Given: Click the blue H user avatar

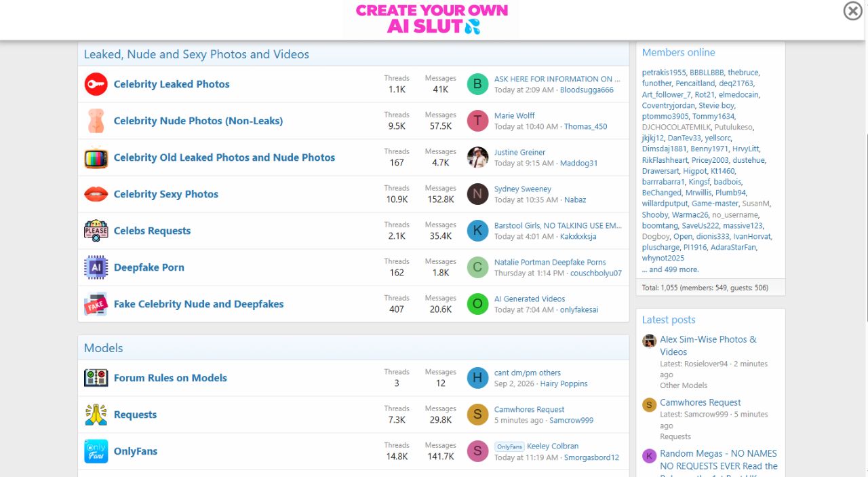Looking at the screenshot, I should 477,378.
